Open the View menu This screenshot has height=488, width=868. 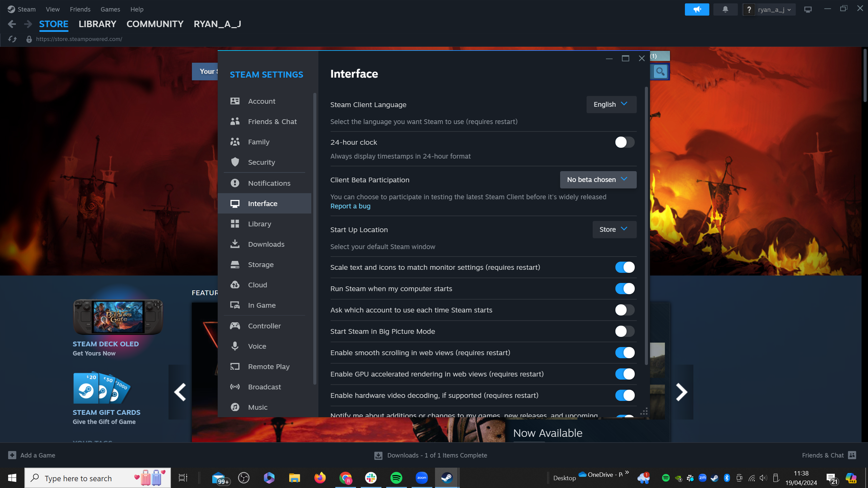coord(53,9)
